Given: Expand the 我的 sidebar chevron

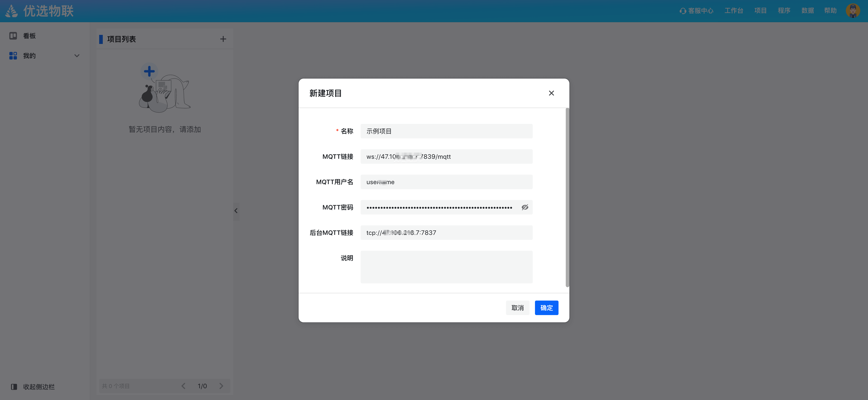Looking at the screenshot, I should click(77, 56).
